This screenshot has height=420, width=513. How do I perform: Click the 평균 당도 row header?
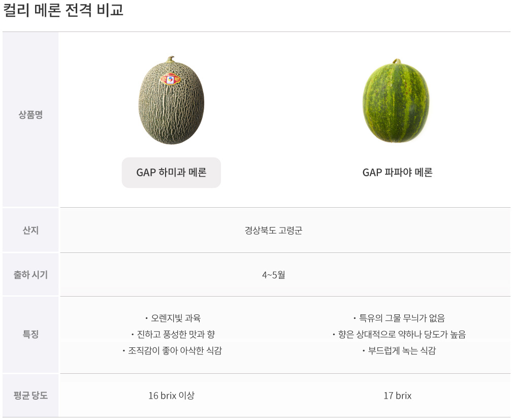(30, 396)
